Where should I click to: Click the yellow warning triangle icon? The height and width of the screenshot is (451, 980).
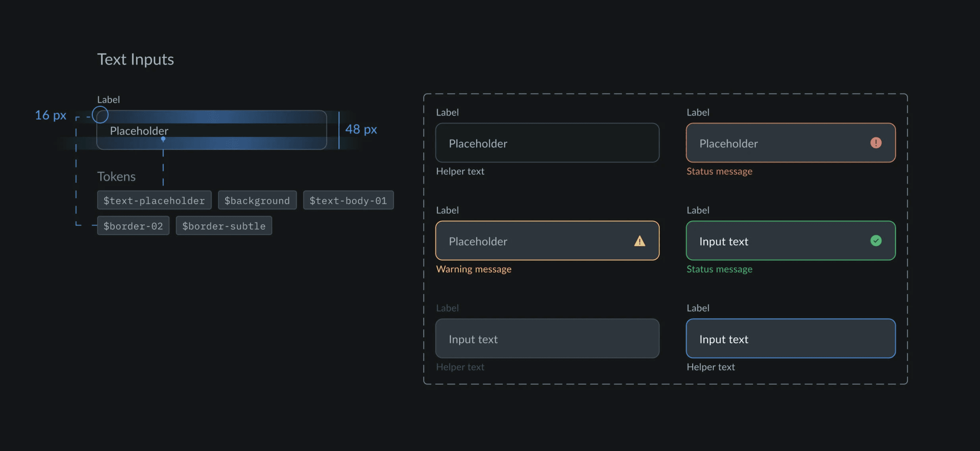coord(639,241)
